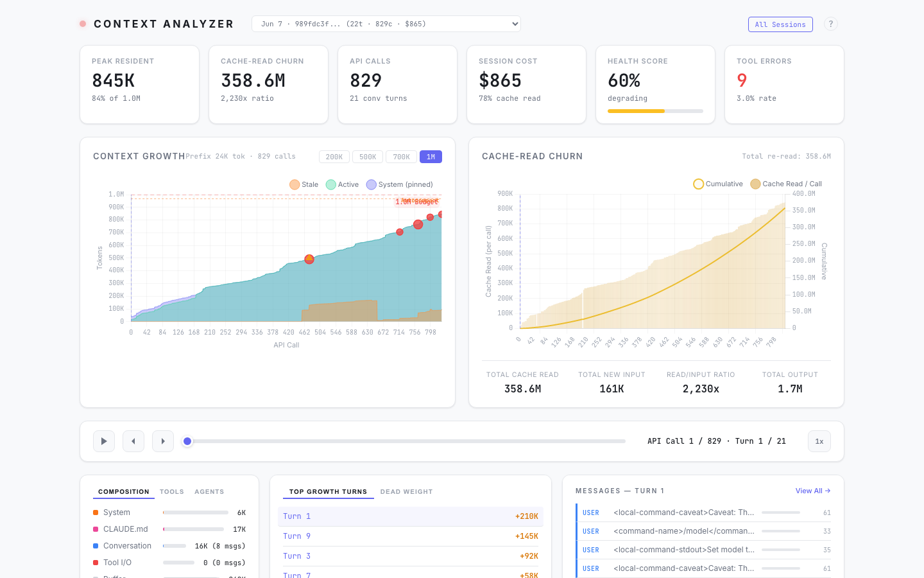Set context budget to 1M
Screen dimensions: 924x578
tap(431, 157)
